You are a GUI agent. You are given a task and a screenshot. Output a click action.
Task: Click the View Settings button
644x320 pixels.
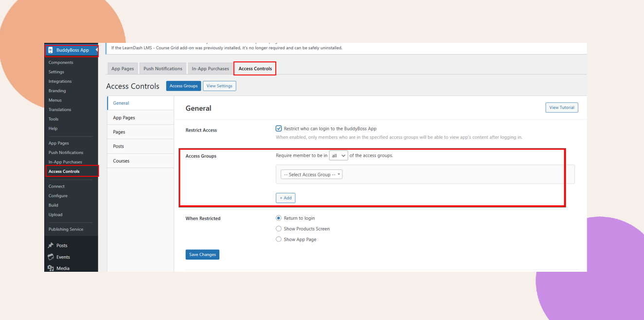(x=219, y=86)
